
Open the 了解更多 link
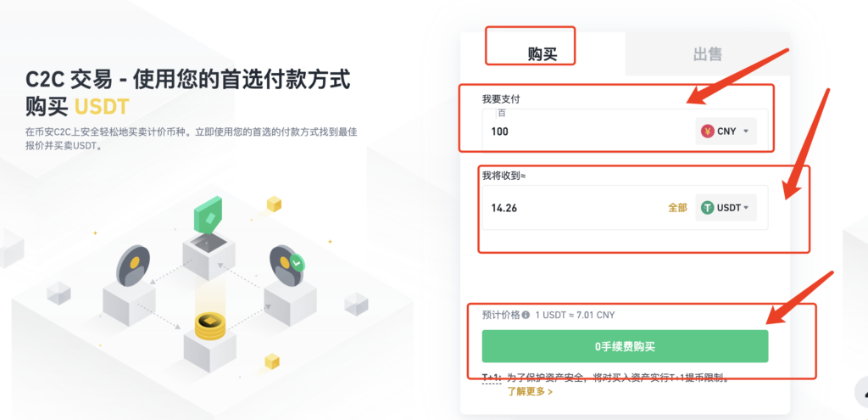pos(530,392)
